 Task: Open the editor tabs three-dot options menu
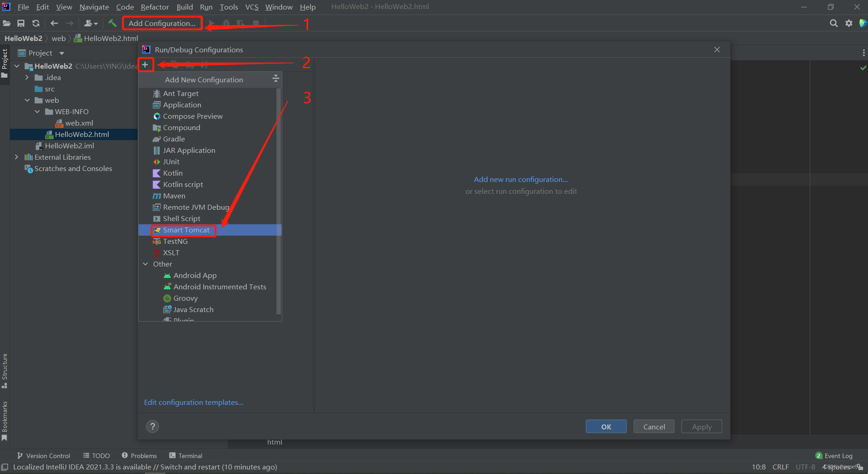[863, 53]
